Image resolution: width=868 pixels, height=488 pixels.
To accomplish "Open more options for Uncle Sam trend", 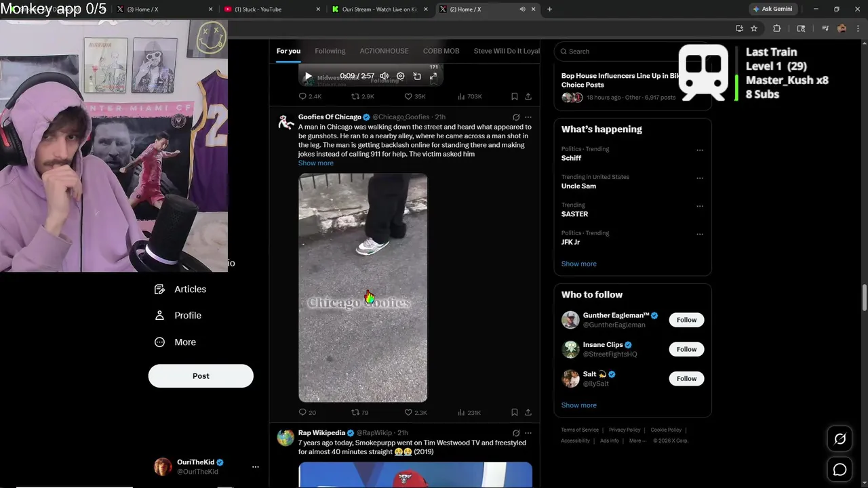I will click(x=700, y=178).
